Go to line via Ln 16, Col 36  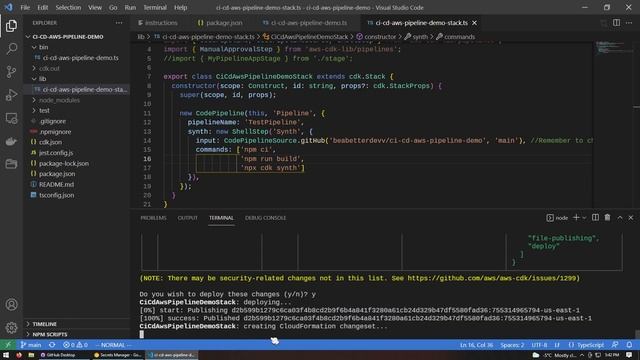tap(476, 344)
